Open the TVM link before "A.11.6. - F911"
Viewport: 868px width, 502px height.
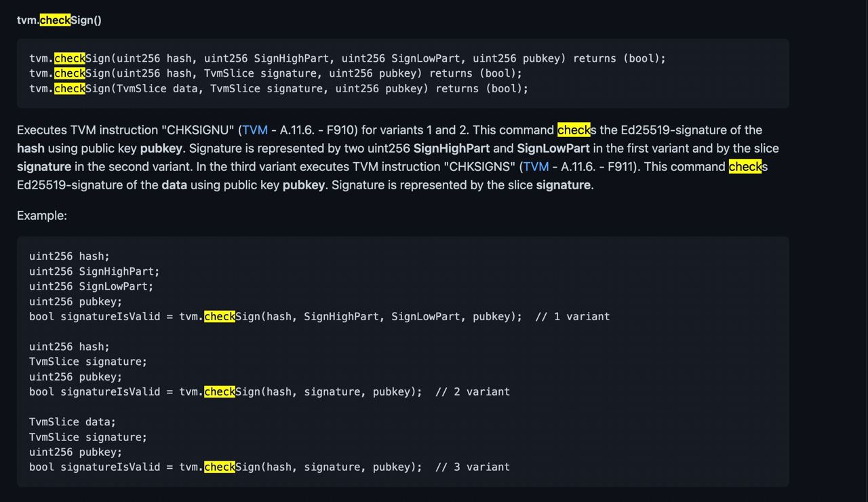click(536, 167)
